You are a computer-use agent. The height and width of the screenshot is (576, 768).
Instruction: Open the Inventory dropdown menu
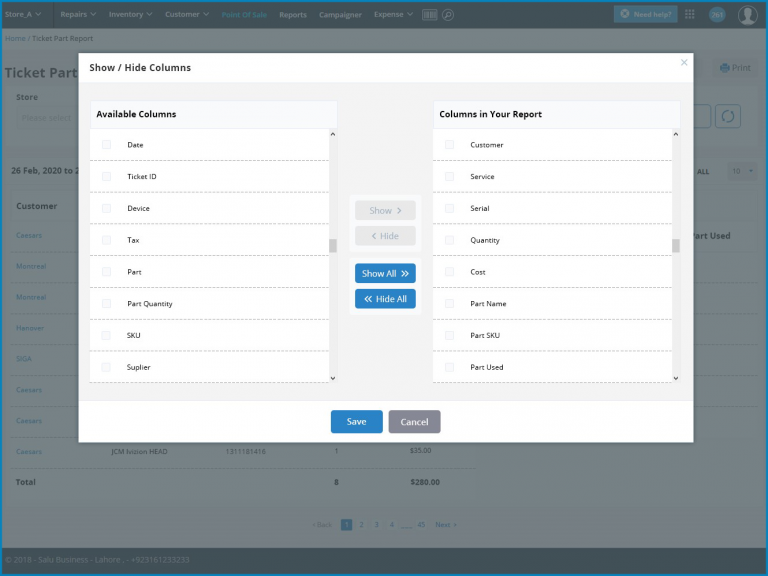130,15
